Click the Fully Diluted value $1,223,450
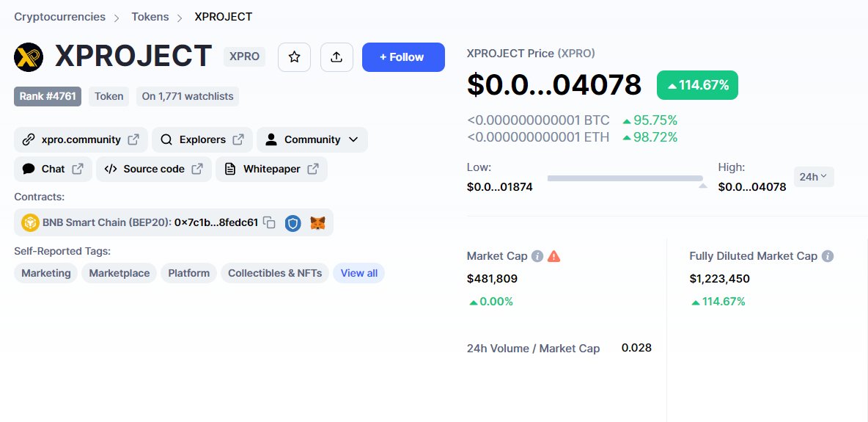868x422 pixels. click(720, 278)
